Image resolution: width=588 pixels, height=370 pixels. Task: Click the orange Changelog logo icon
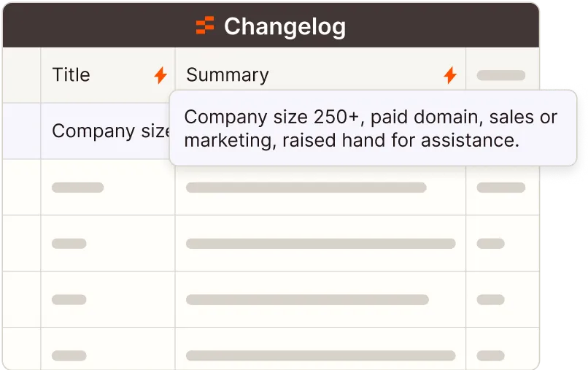pyautogui.click(x=205, y=26)
